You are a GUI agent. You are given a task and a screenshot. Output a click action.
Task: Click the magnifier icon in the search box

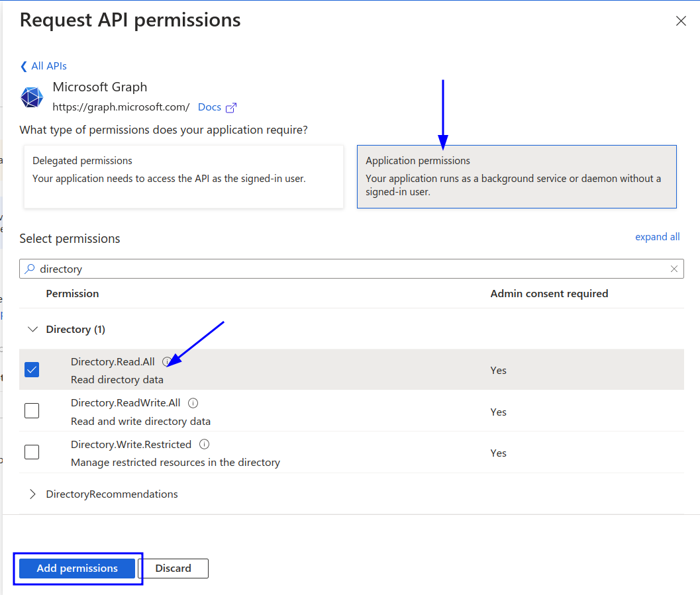pyautogui.click(x=30, y=269)
